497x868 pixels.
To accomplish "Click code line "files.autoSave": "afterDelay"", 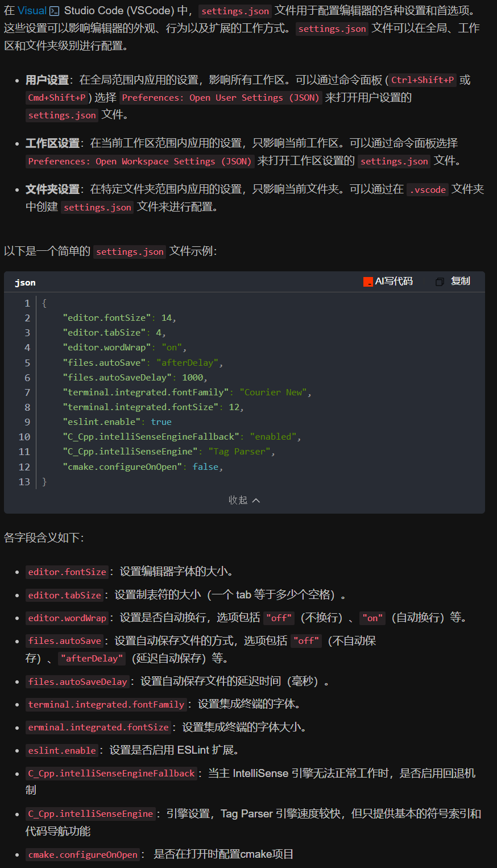I will point(143,362).
